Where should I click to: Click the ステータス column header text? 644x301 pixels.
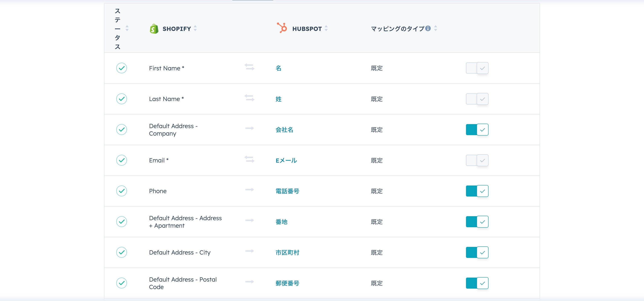(x=118, y=29)
